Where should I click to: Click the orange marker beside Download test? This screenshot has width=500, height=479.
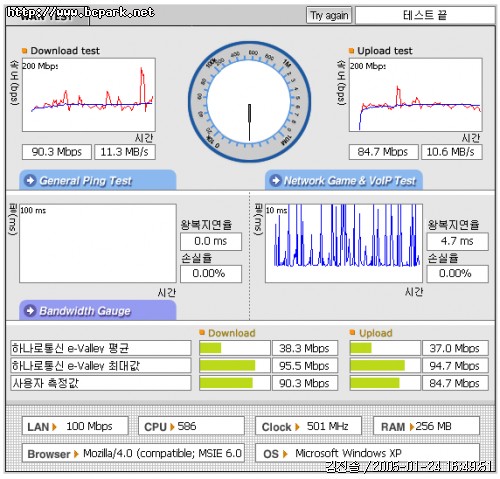pos(24,51)
